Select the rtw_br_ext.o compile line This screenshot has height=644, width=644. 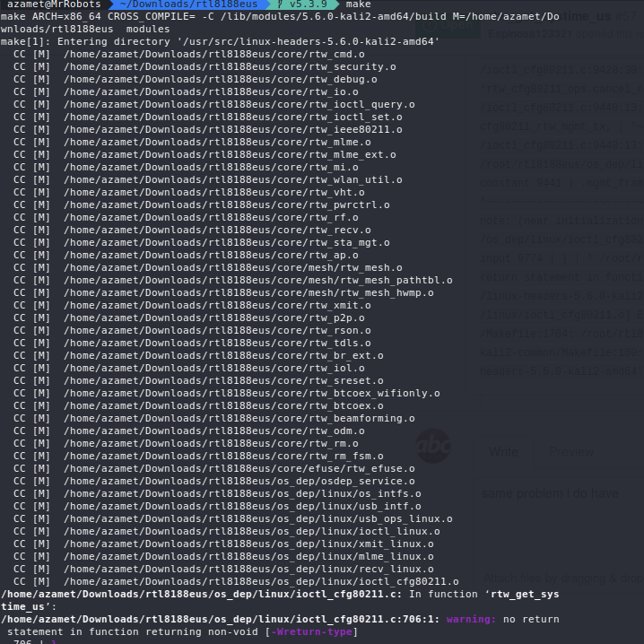(x=198, y=356)
